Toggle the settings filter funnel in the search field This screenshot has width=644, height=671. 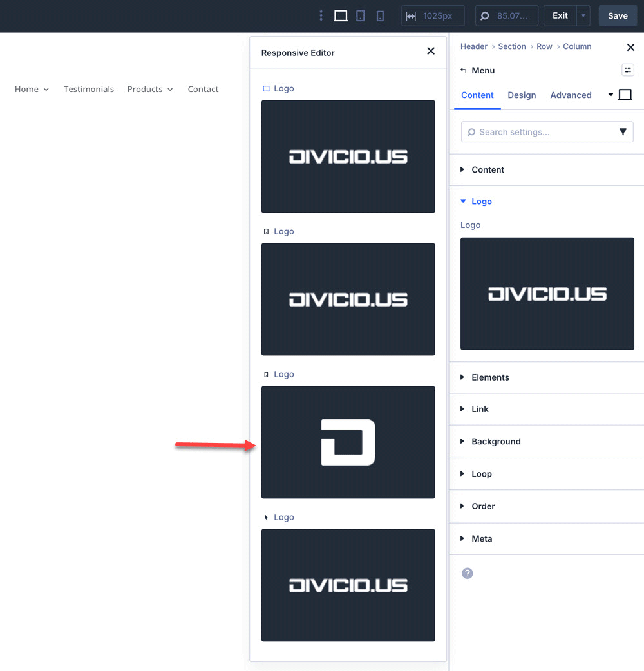pyautogui.click(x=623, y=131)
